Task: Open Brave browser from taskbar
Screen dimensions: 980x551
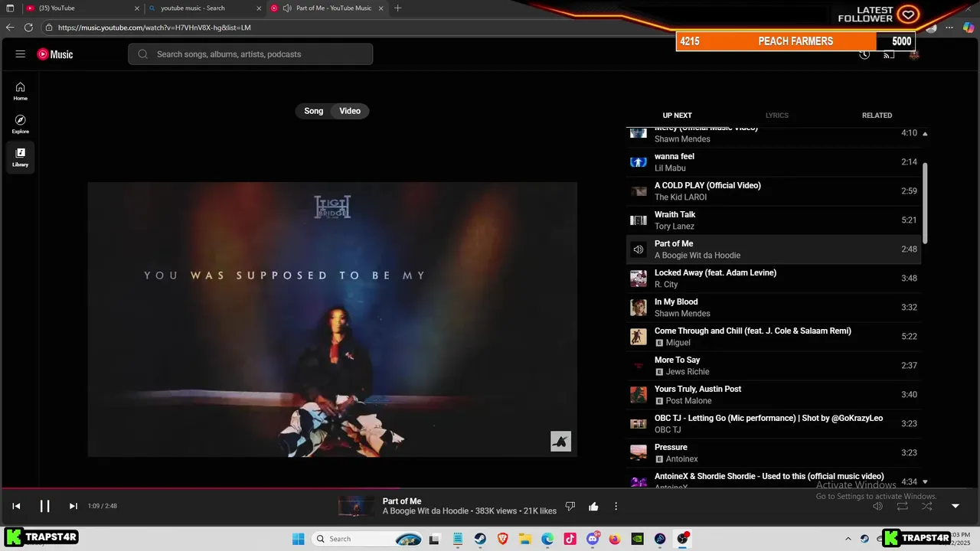Action: click(502, 539)
